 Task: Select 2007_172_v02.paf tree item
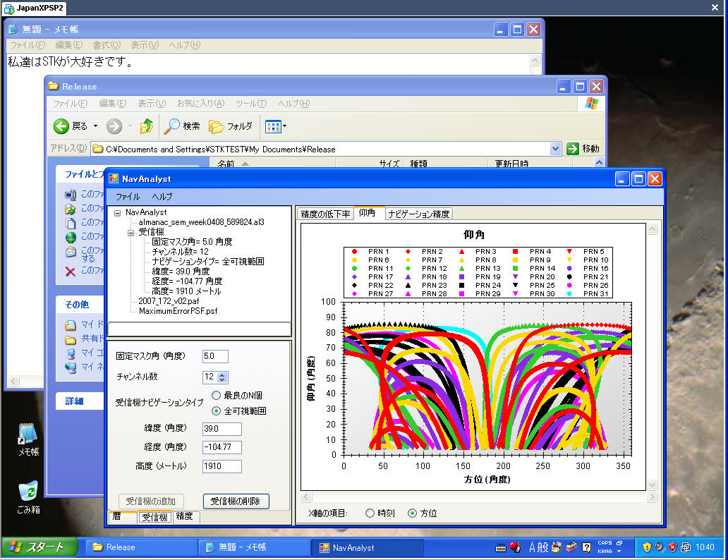coord(169,301)
